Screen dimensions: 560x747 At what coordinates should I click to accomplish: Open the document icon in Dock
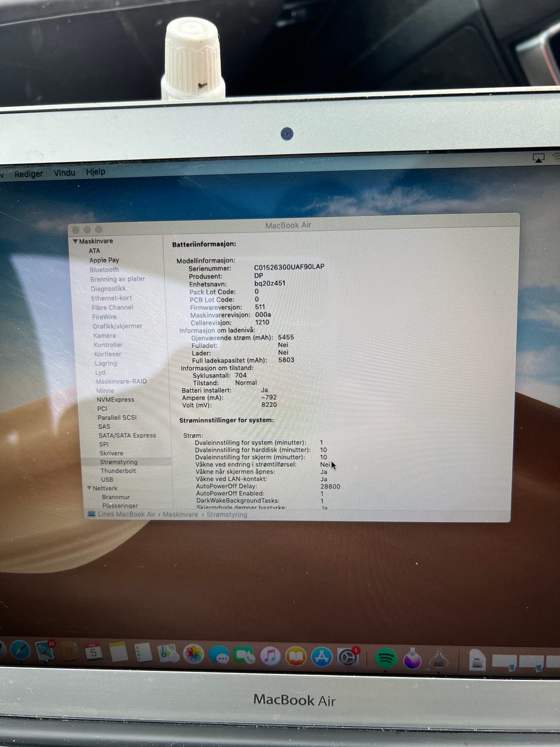tap(477, 660)
